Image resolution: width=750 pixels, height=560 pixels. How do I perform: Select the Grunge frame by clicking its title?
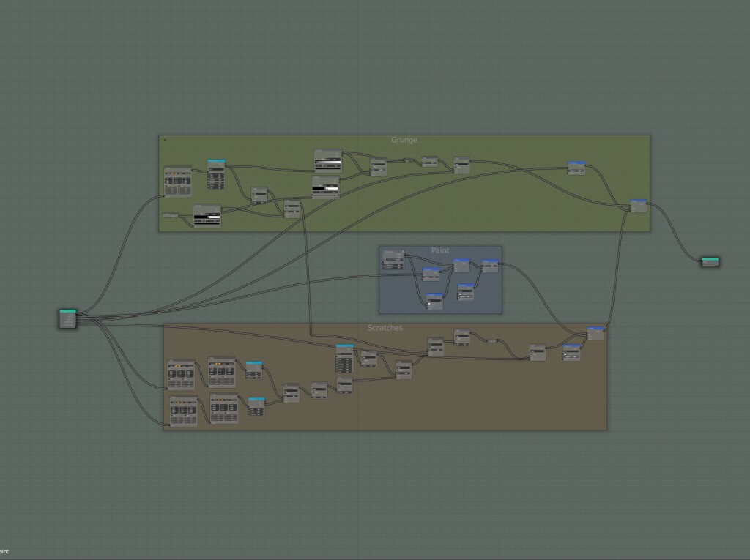(x=405, y=140)
